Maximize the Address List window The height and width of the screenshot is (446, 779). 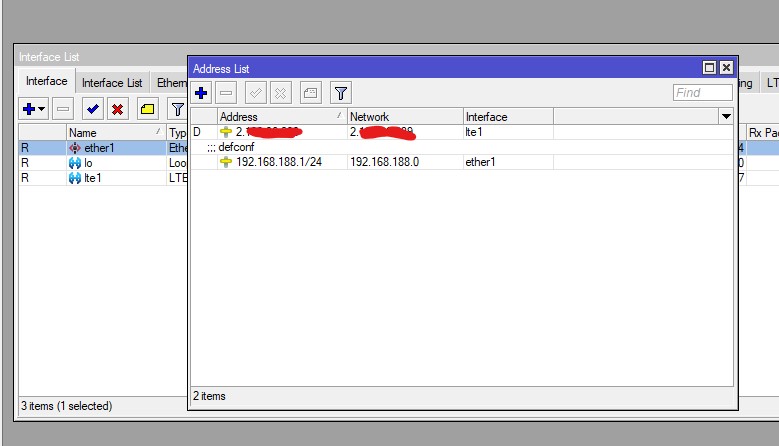click(x=709, y=68)
